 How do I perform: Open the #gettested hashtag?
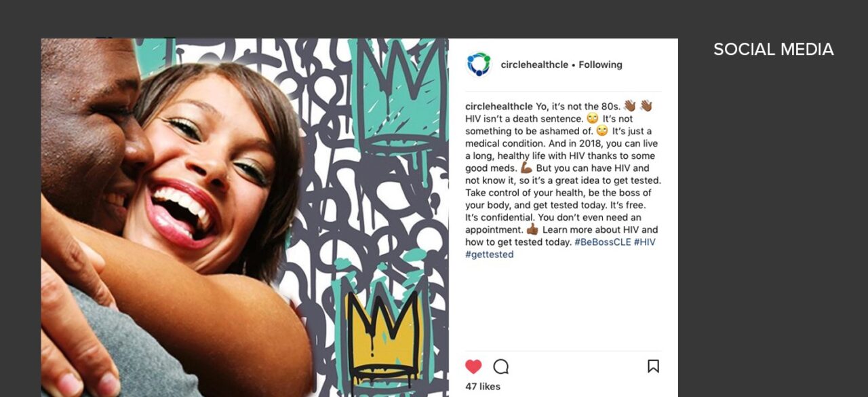click(x=490, y=254)
